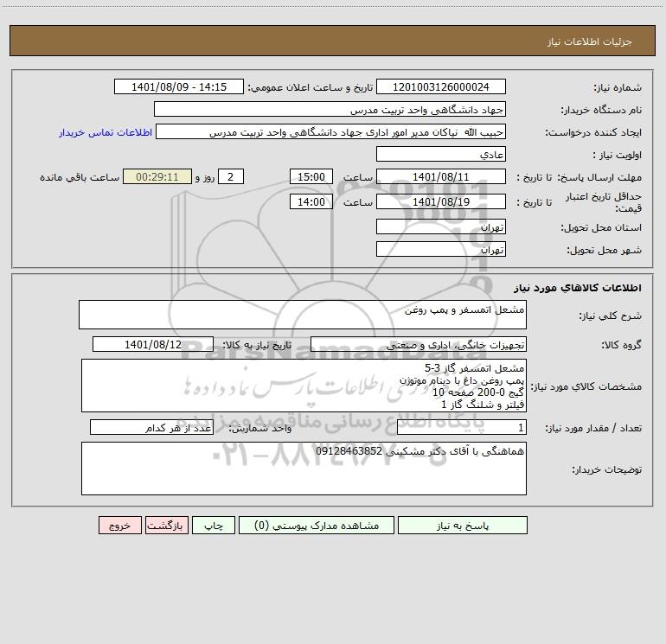Viewport: 666px width, 644px height.
Task: Click the 'مشاهده مدارک پیوستی (0)' button
Action: coord(317,526)
